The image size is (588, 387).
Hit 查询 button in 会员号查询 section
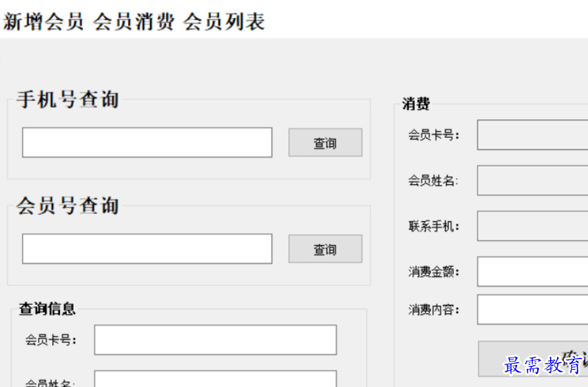(x=325, y=249)
